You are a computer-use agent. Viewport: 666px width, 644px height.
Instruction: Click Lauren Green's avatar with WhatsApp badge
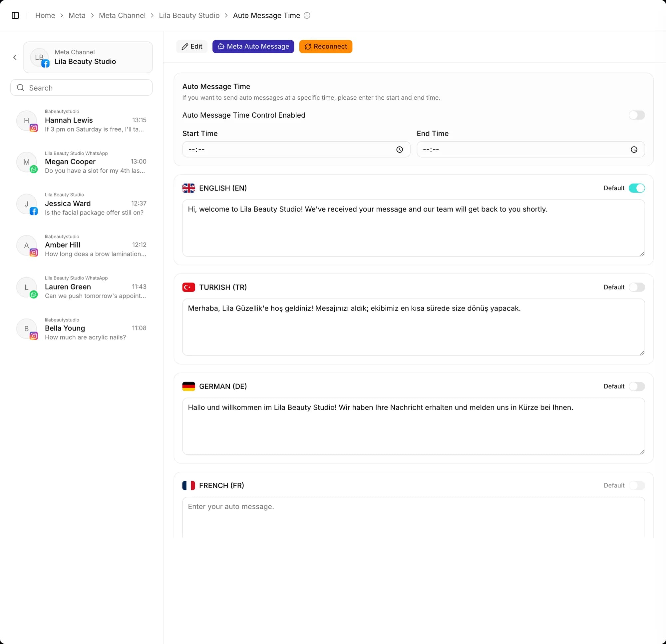pos(27,288)
